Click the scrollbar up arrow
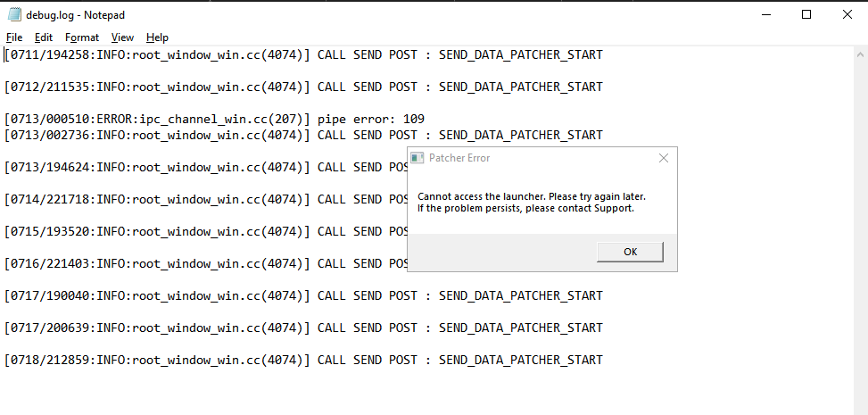This screenshot has height=415, width=868. [x=860, y=54]
